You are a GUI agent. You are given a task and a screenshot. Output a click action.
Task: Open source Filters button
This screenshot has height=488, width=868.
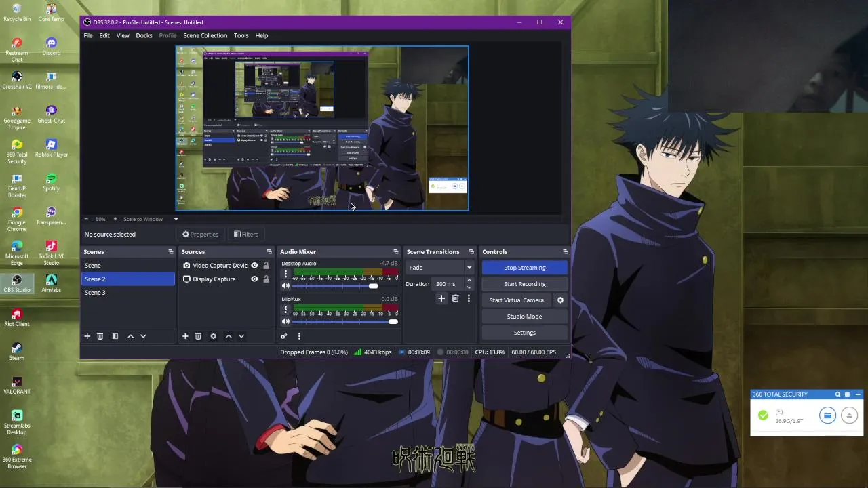(246, 235)
